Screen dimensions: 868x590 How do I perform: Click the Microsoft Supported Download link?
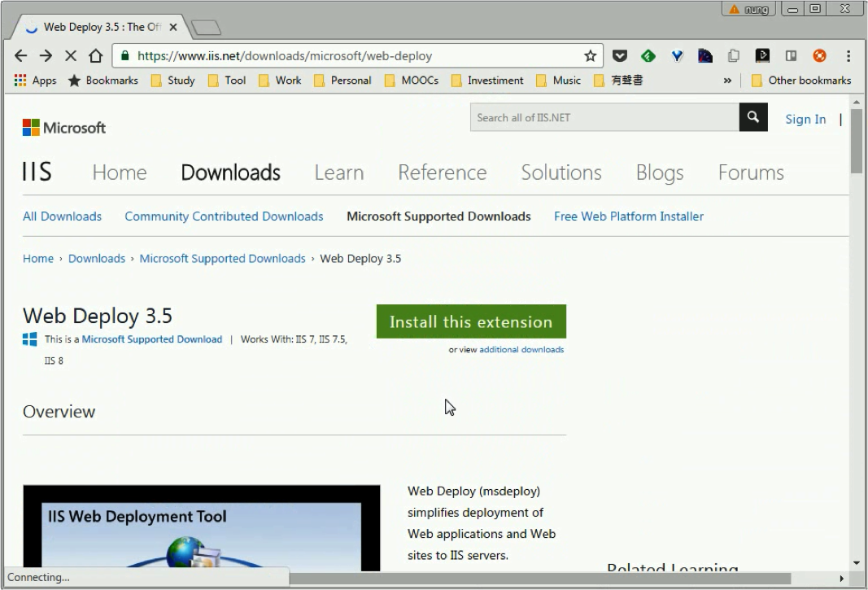coord(151,339)
